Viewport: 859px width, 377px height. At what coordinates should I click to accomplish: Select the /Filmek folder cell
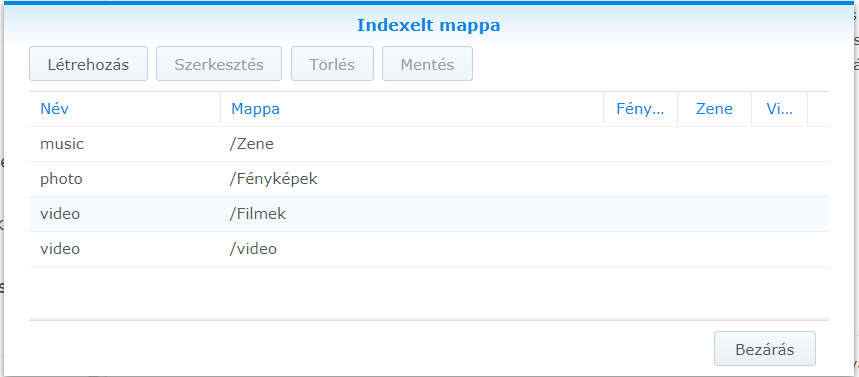(x=257, y=214)
